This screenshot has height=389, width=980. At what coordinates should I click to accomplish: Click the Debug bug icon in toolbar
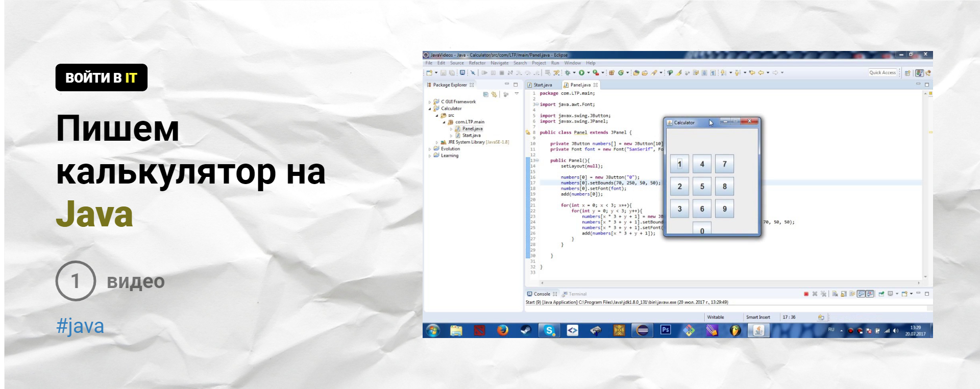[568, 73]
